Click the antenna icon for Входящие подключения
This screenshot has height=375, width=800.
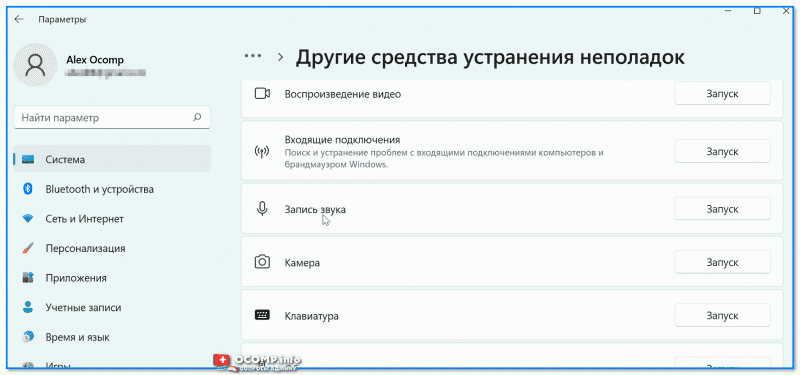click(x=262, y=152)
